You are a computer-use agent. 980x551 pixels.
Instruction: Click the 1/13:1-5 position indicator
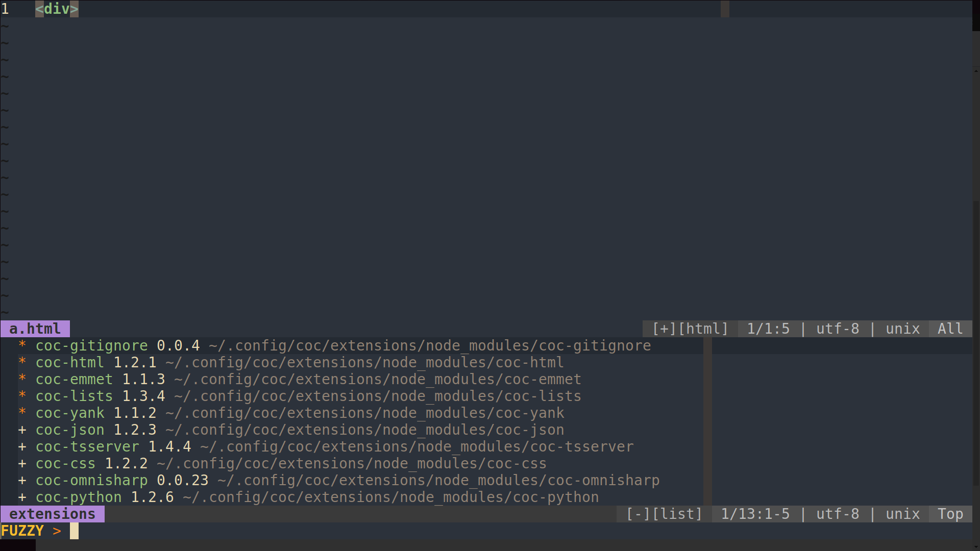click(x=756, y=514)
